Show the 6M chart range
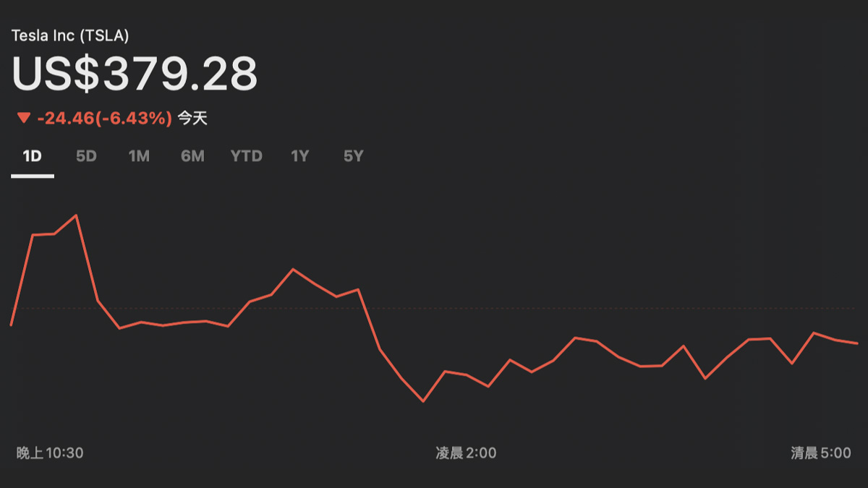The image size is (868, 488). (x=192, y=156)
